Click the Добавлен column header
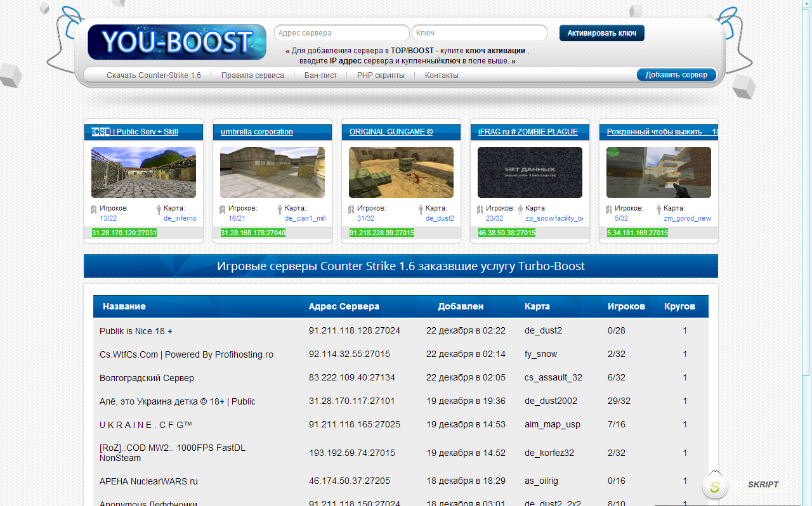 [461, 306]
